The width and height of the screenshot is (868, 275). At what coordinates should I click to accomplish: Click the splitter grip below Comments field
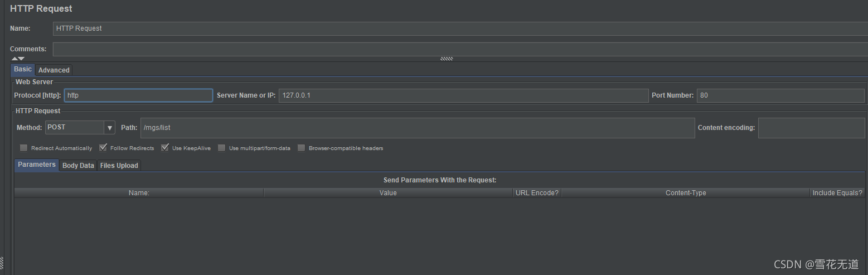(447, 59)
